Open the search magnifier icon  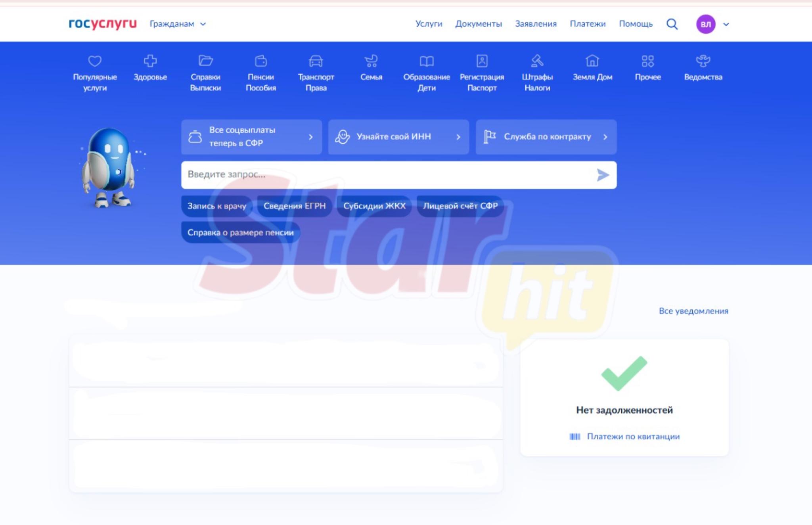click(672, 24)
